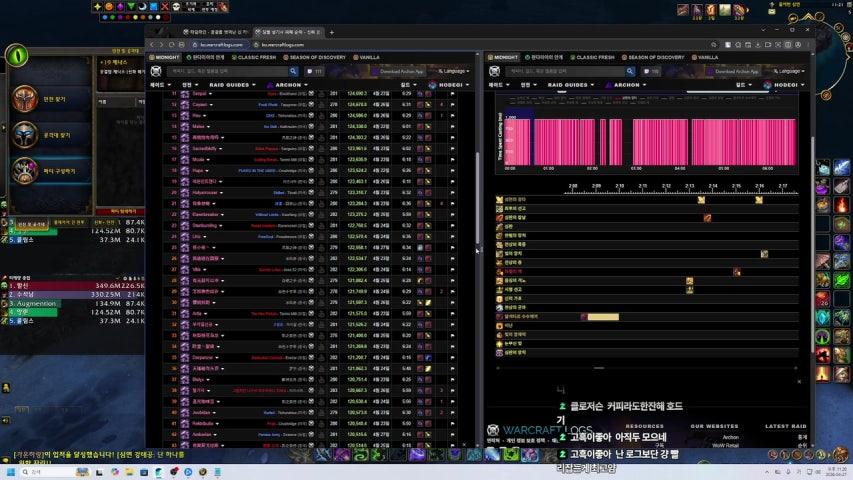Click the green eye group finder portrait
Screen dimensions: 853x480
[x=17, y=57]
